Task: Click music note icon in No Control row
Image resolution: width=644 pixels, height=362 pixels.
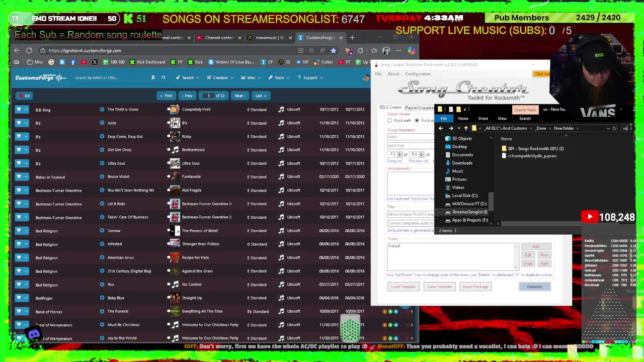Action: pos(175,284)
